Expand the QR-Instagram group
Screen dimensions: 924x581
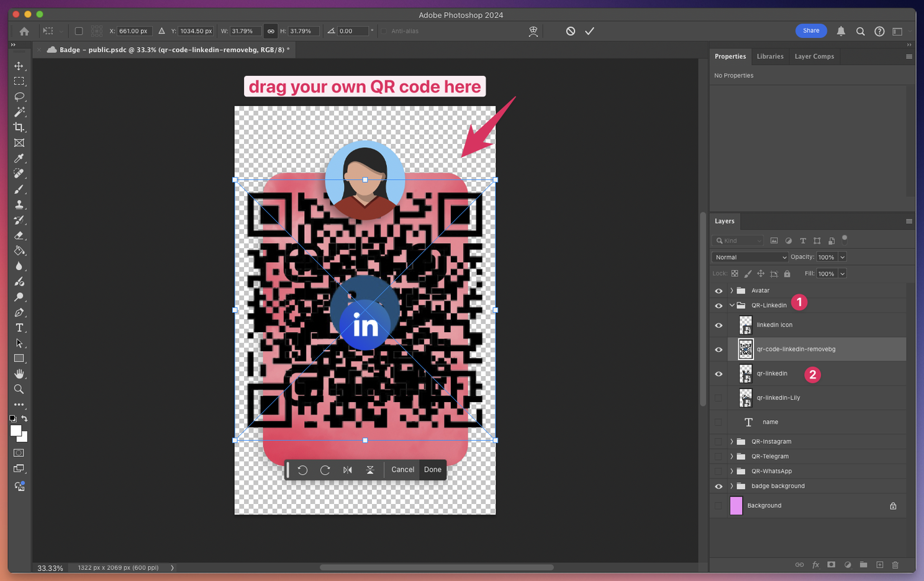click(x=731, y=442)
